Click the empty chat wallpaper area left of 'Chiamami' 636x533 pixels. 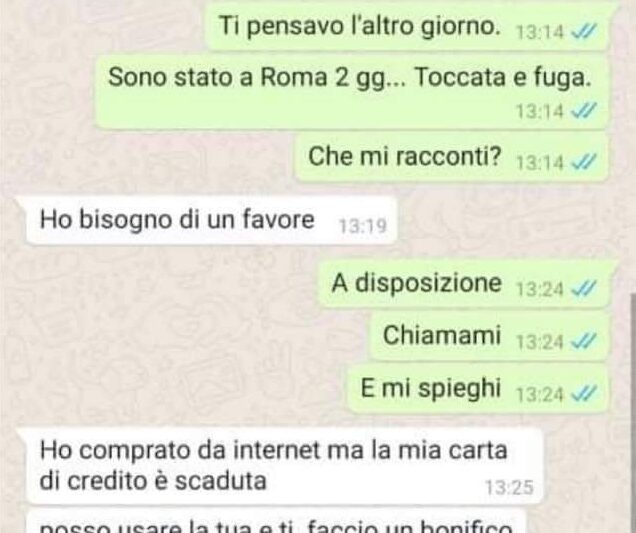(183, 337)
